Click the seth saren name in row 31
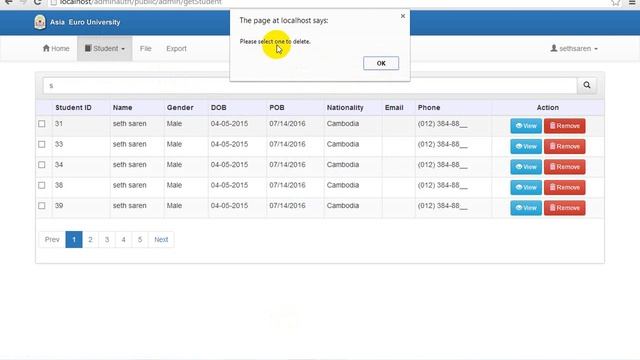640x360 pixels. [129, 124]
